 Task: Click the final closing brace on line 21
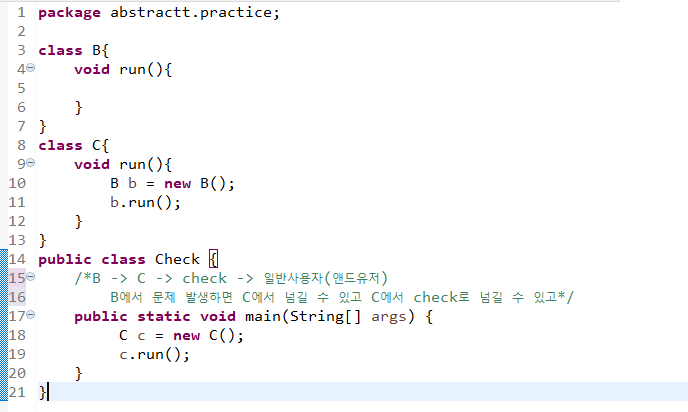[x=43, y=392]
